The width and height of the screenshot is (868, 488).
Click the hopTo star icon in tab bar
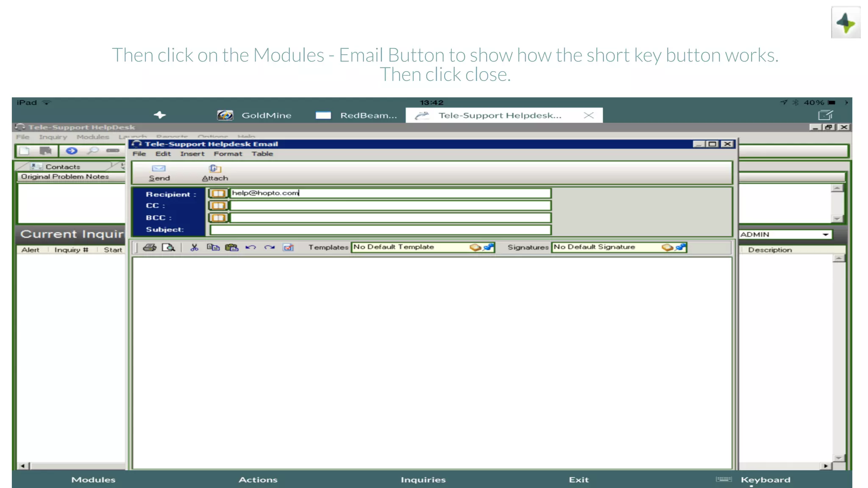(160, 115)
